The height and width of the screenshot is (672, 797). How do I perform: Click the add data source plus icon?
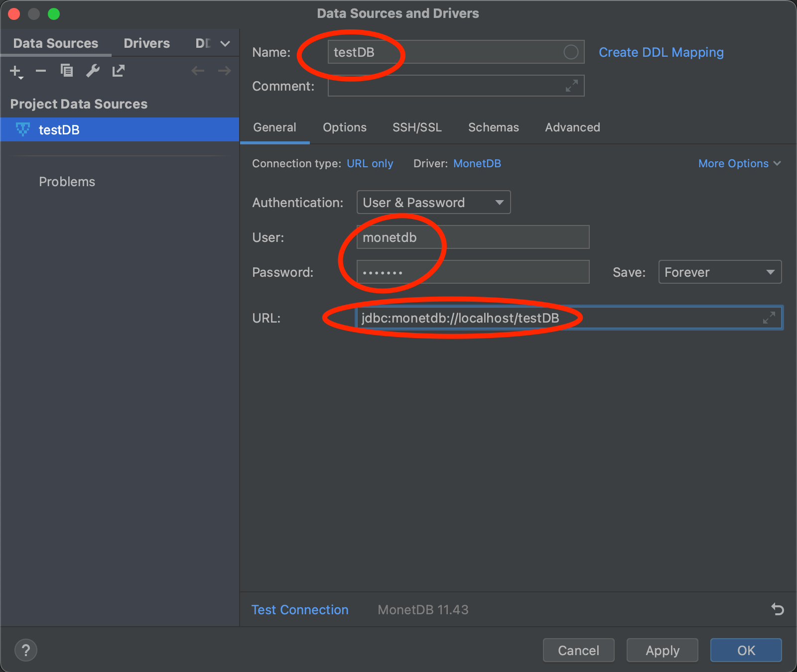point(16,71)
